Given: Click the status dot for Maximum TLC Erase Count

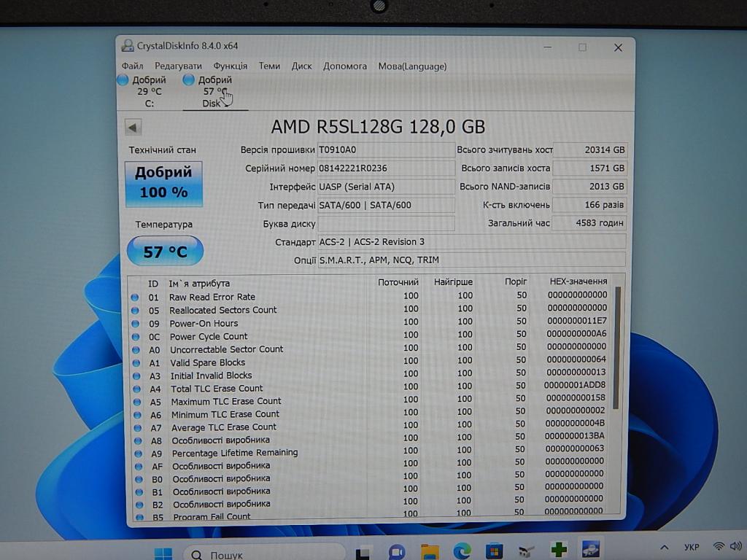Looking at the screenshot, I should pyautogui.click(x=137, y=402).
